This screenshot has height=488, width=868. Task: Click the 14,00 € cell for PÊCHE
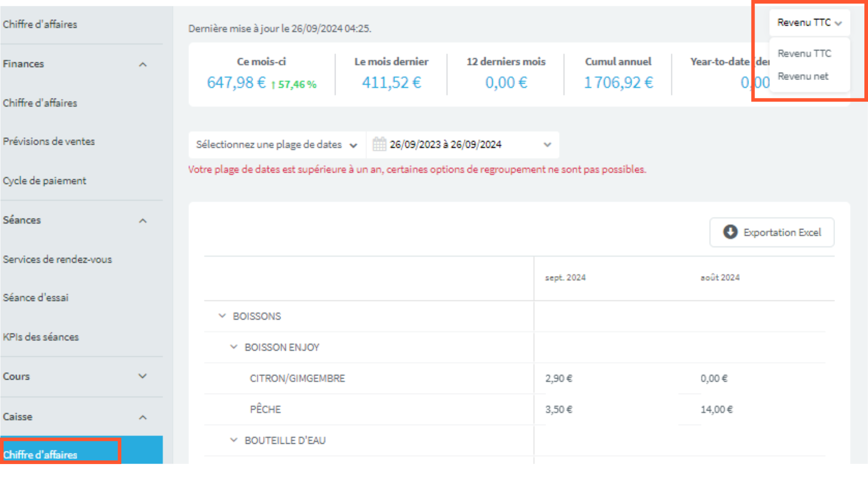point(717,410)
